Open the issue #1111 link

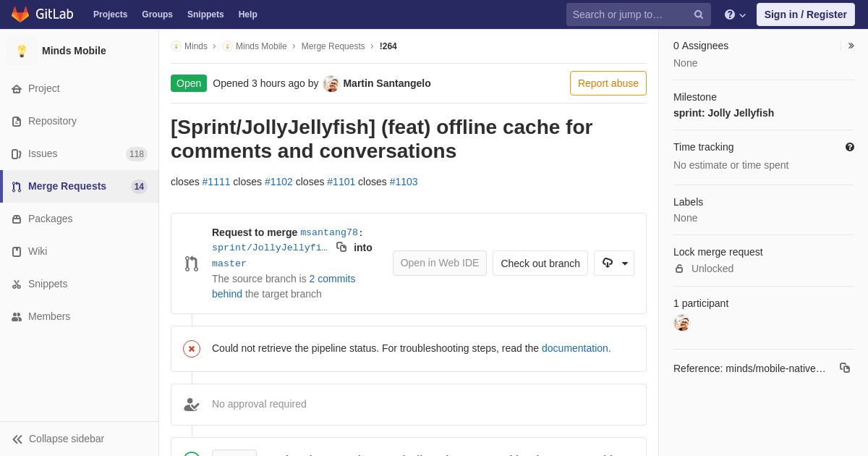(x=216, y=182)
